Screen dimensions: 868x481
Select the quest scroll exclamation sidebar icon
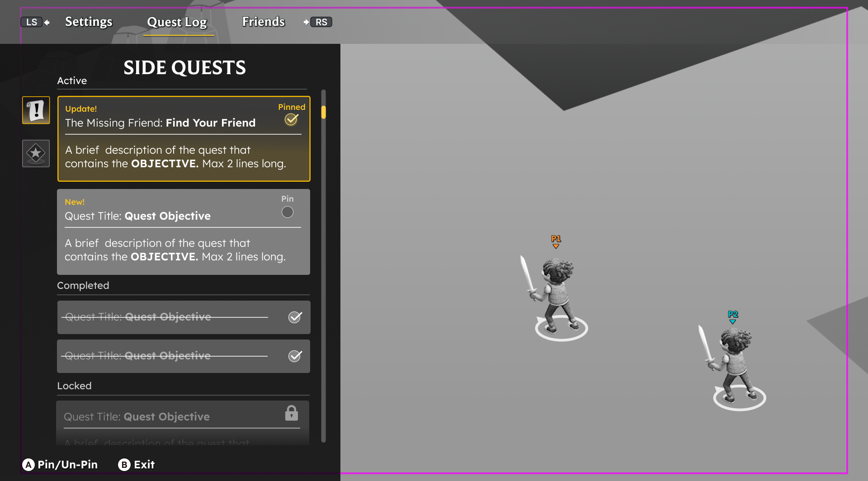point(36,110)
